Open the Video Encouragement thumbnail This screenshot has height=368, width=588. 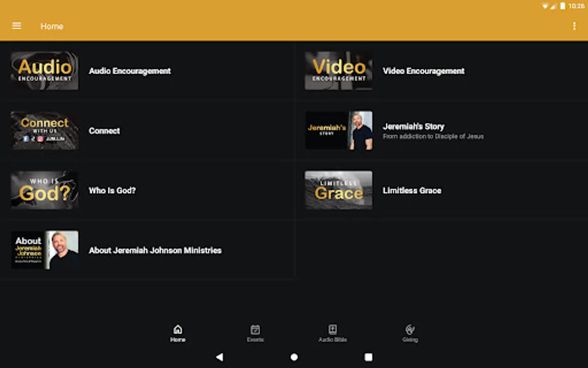point(339,71)
